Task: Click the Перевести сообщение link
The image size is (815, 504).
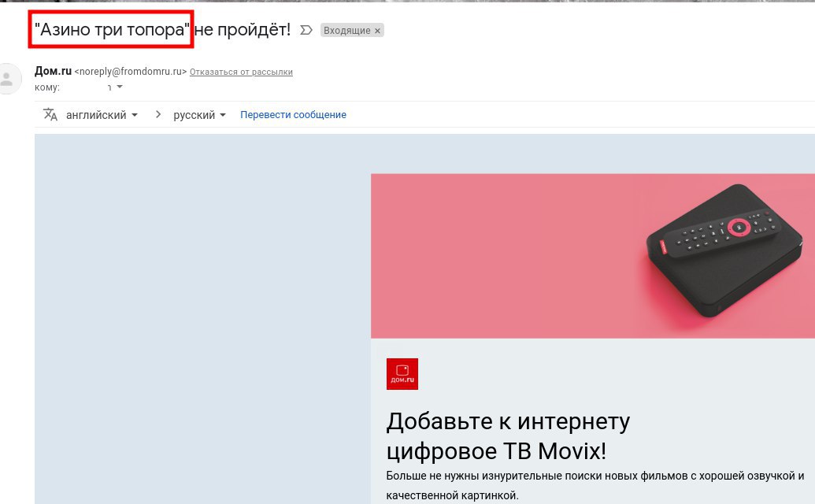Action: (293, 115)
